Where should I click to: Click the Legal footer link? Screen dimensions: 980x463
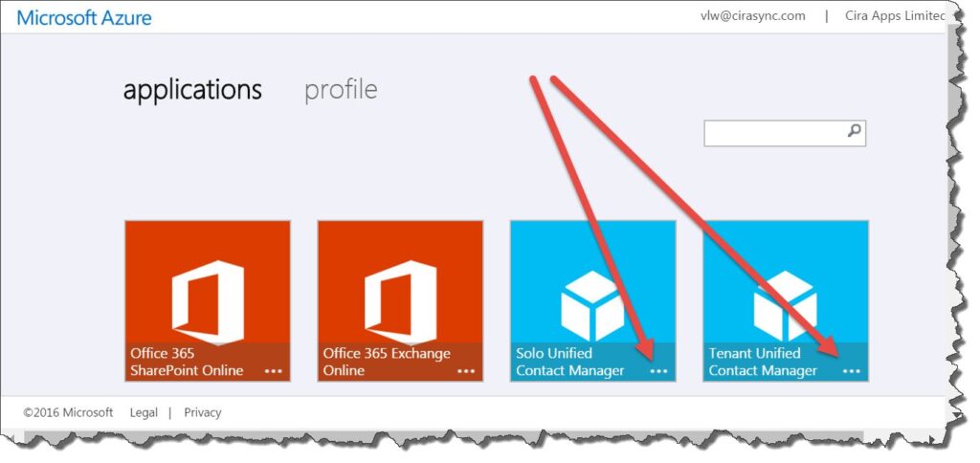click(x=145, y=412)
